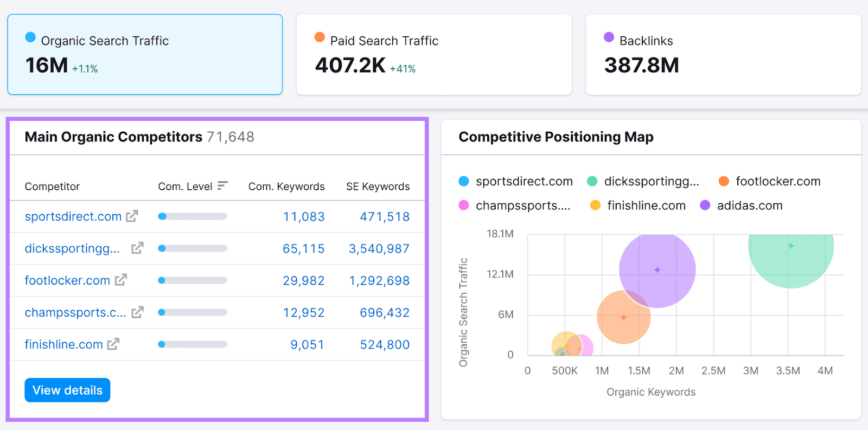Click SE keywords value 696,432
Screen dimensions: 868x430
pyautogui.click(x=385, y=312)
